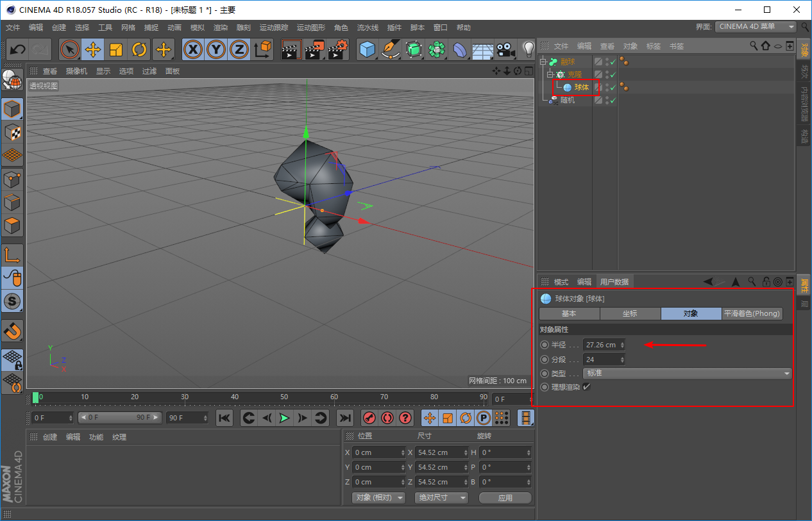Click the 半径 keyframe circle button
812x521 pixels.
click(545, 345)
